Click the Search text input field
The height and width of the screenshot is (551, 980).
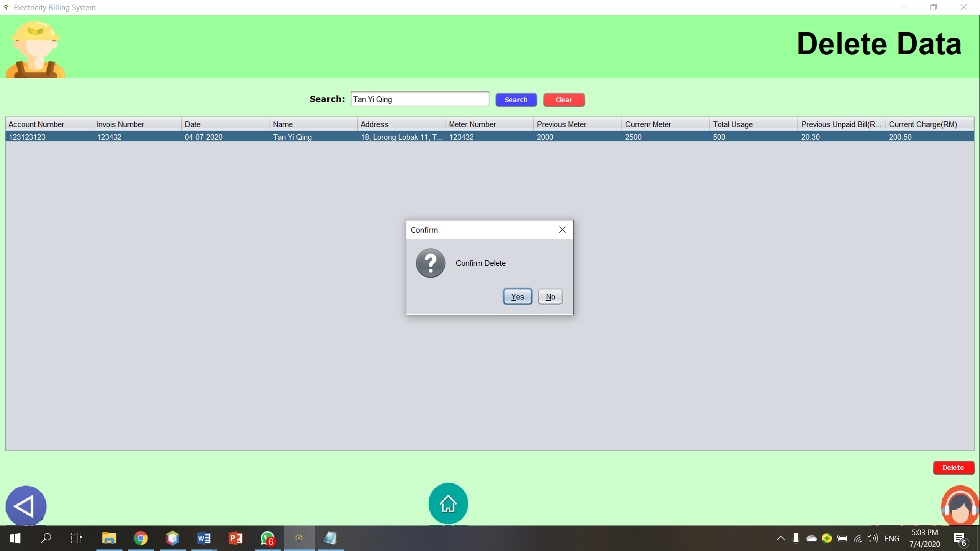420,99
